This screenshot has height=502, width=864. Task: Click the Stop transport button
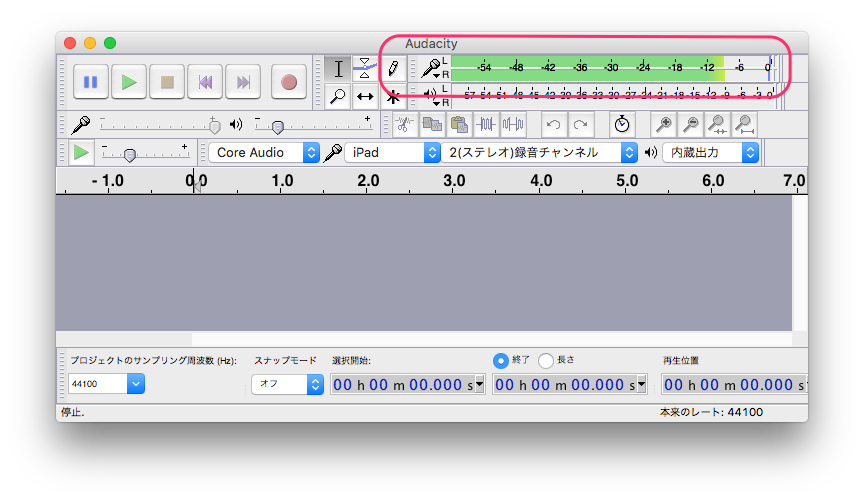click(167, 82)
